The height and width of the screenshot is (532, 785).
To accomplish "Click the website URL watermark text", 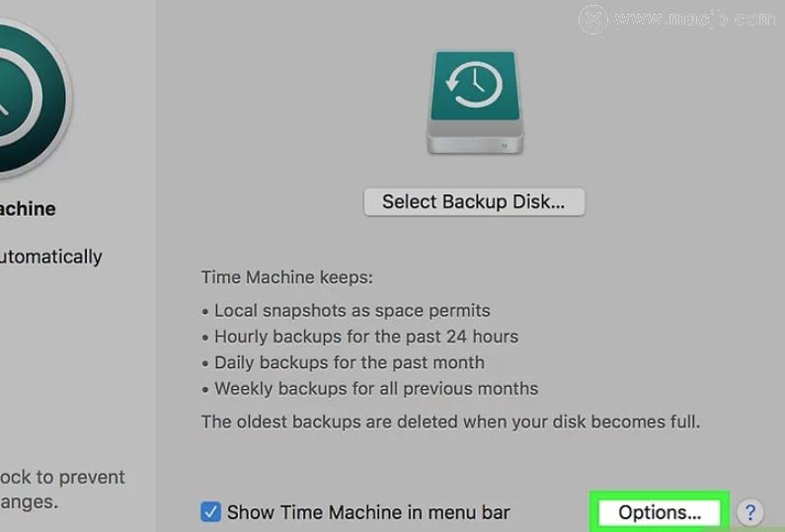I will (x=694, y=19).
